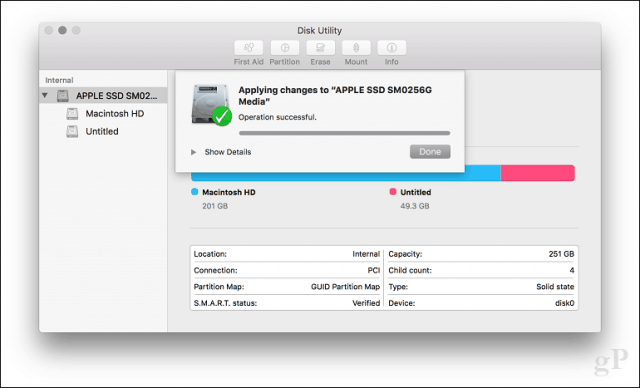Select Untitled volume in the sidebar

click(103, 131)
